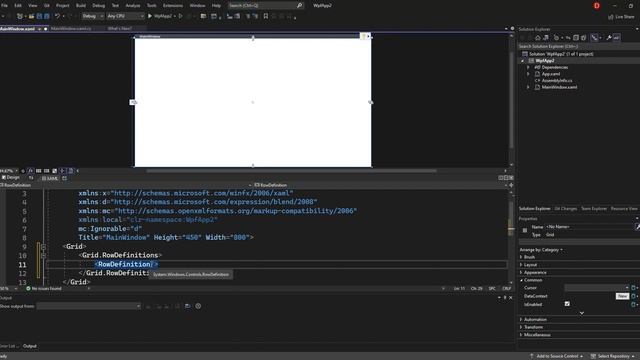This screenshot has height=360, width=640.
Task: Click the Name field in Properties
Action: pos(589,227)
